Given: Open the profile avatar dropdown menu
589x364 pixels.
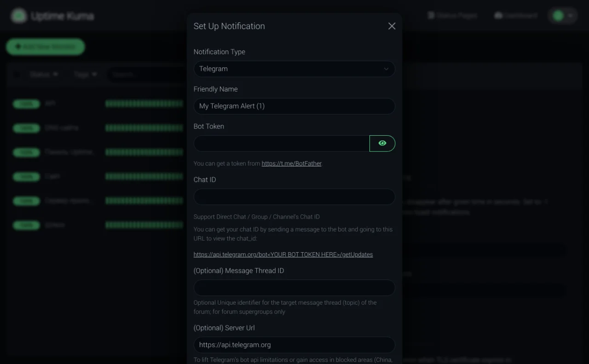Looking at the screenshot, I should point(562,16).
